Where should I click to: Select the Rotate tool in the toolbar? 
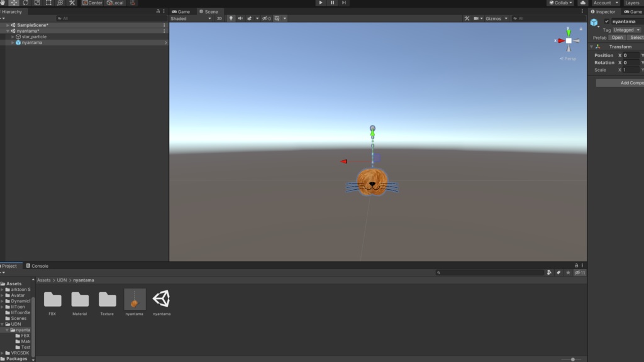point(25,3)
